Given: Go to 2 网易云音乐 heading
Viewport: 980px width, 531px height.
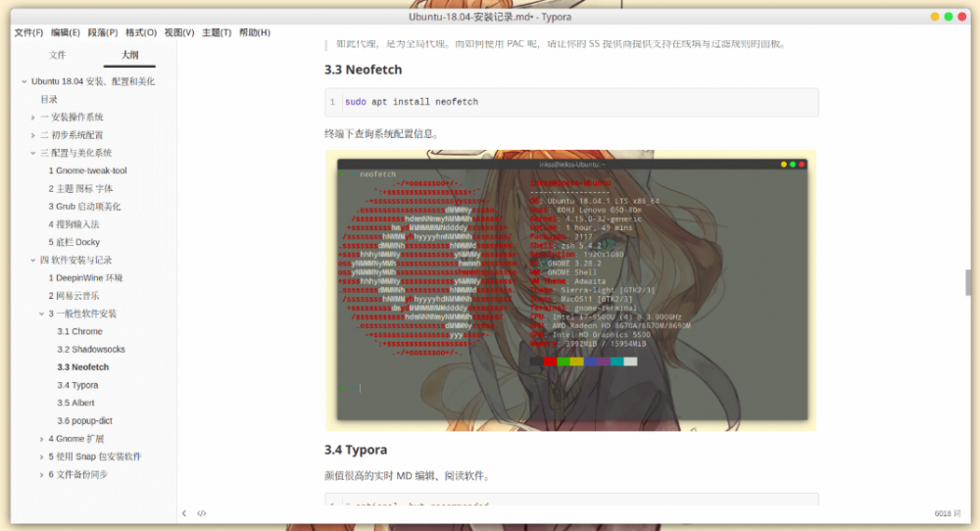Looking at the screenshot, I should coord(73,296).
